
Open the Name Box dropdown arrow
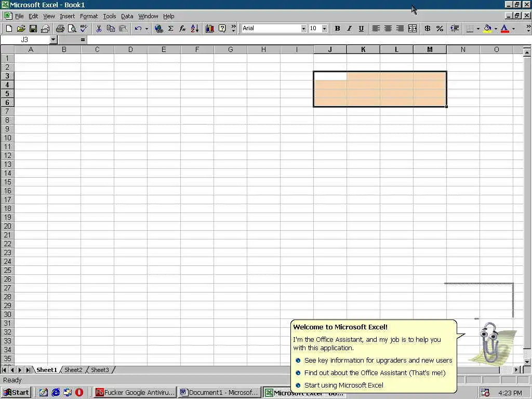click(x=53, y=39)
